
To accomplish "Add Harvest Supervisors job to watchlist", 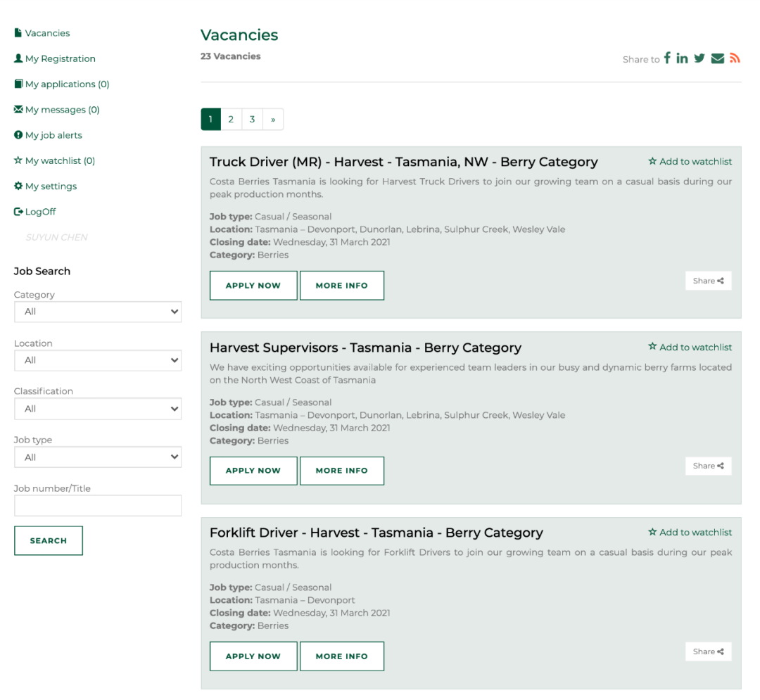I will click(x=690, y=348).
